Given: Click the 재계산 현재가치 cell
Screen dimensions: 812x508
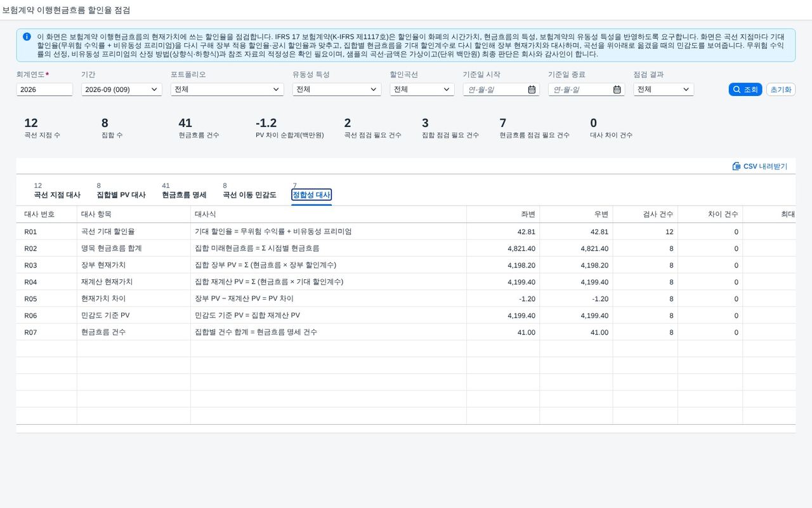Looking at the screenshot, I should coord(134,282).
